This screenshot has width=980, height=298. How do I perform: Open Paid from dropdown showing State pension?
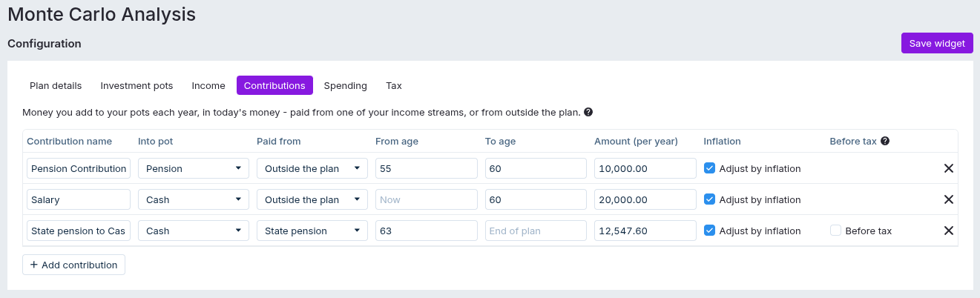pyautogui.click(x=312, y=231)
